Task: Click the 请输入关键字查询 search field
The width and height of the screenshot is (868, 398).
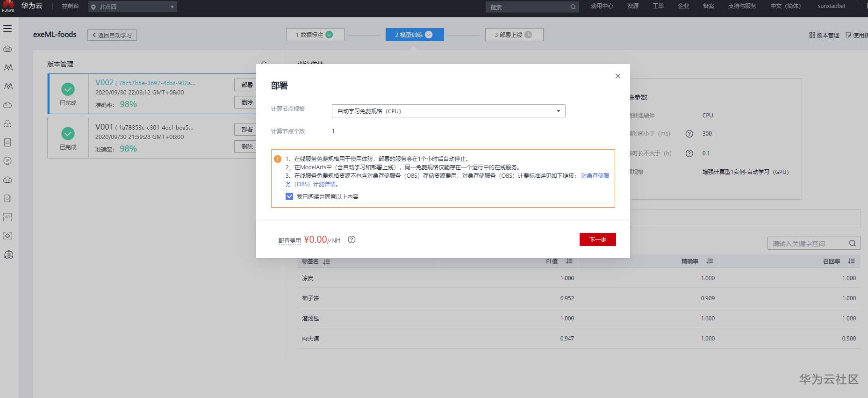Action: 814,243
